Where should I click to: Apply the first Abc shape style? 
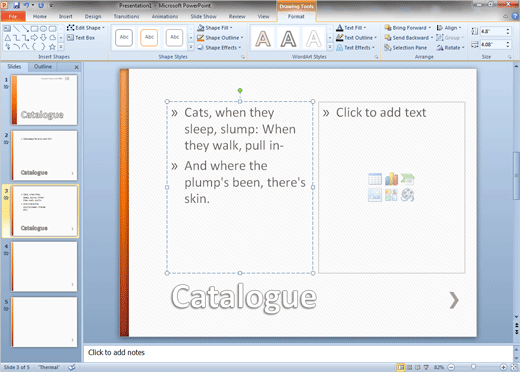pyautogui.click(x=124, y=37)
